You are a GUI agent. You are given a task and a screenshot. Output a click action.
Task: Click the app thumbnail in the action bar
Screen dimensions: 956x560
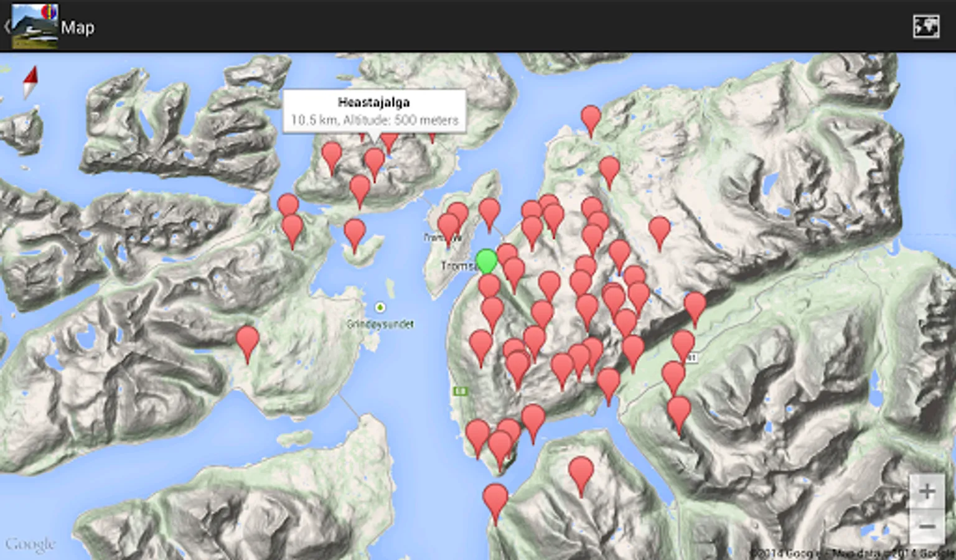(34, 26)
